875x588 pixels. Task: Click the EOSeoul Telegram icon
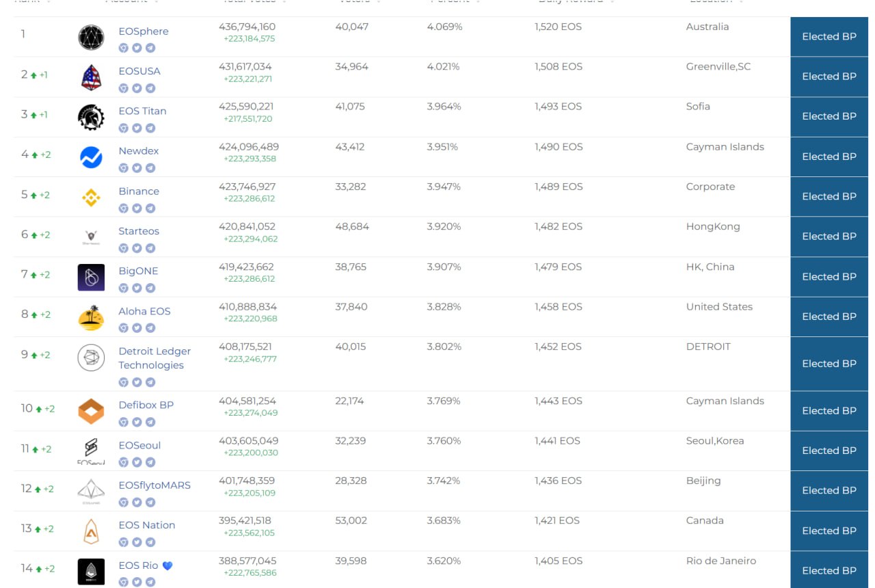point(150,462)
